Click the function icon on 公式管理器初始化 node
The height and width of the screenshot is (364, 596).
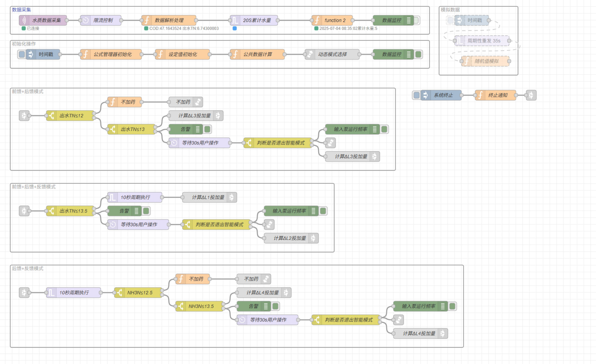pyautogui.click(x=85, y=54)
